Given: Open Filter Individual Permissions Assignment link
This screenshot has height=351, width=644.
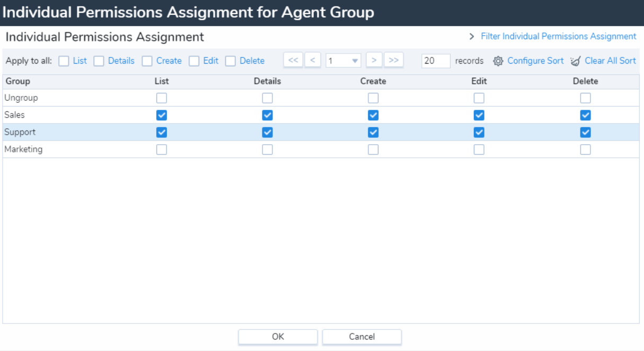Looking at the screenshot, I should [559, 36].
